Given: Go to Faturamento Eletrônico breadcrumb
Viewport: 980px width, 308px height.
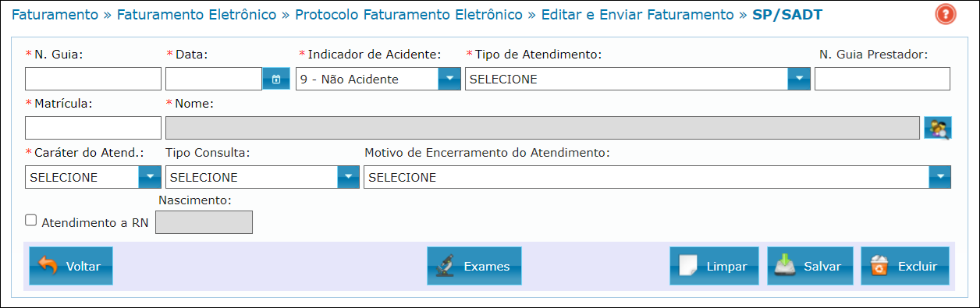Looking at the screenshot, I should tap(197, 15).
